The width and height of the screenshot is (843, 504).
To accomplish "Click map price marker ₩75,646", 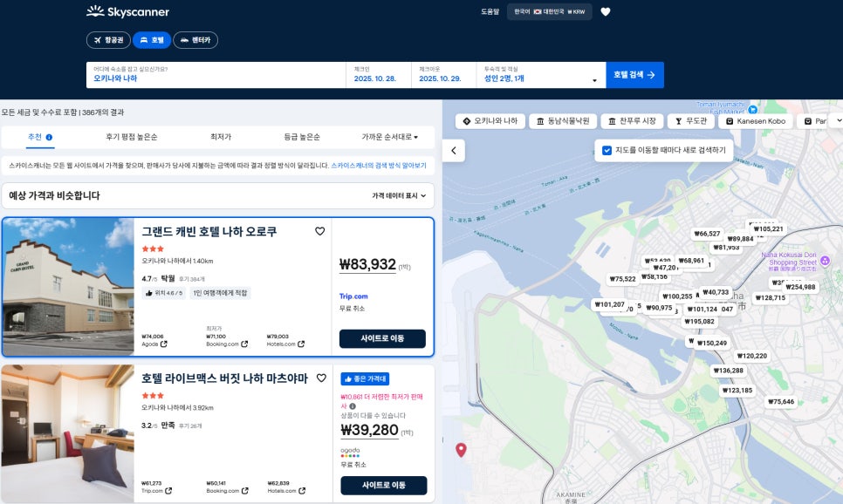I will pyautogui.click(x=781, y=401).
